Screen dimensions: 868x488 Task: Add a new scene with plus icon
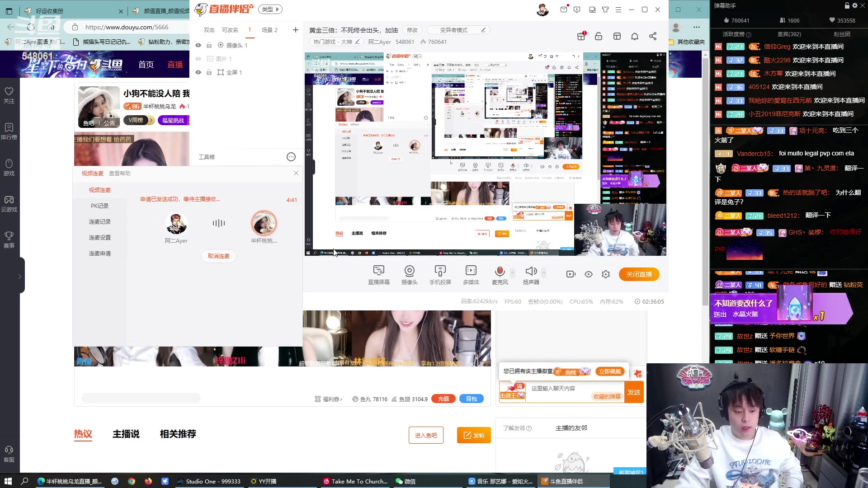pos(295,30)
